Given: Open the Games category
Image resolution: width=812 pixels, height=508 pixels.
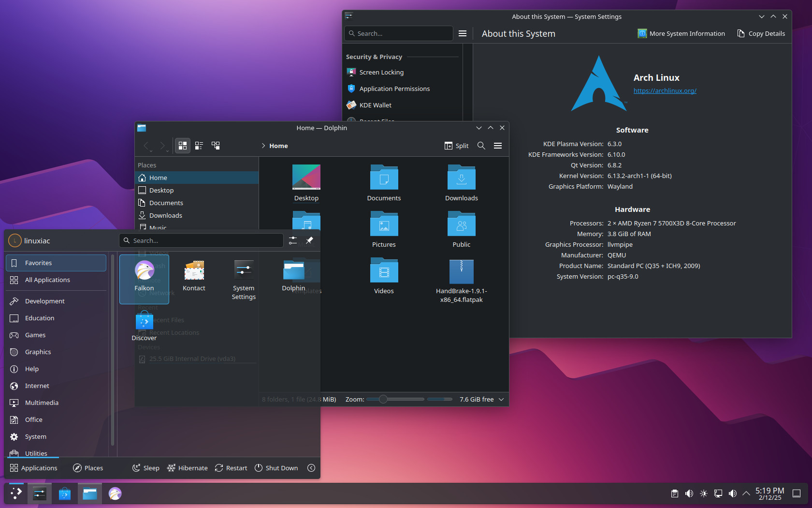Looking at the screenshot, I should click(x=56, y=335).
